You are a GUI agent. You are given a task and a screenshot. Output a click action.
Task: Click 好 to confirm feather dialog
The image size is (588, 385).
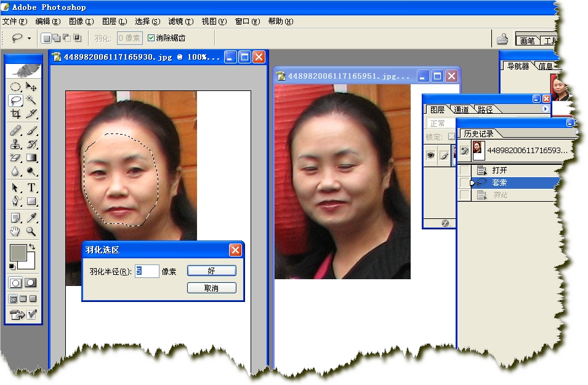click(212, 271)
